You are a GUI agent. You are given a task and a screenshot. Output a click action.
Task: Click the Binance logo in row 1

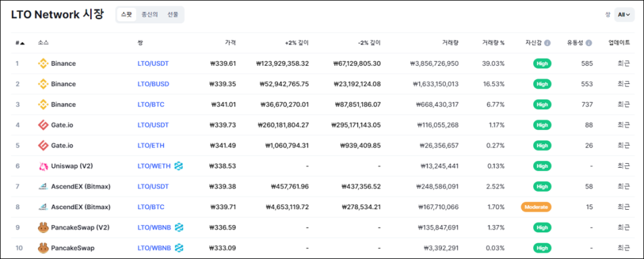pyautogui.click(x=43, y=64)
